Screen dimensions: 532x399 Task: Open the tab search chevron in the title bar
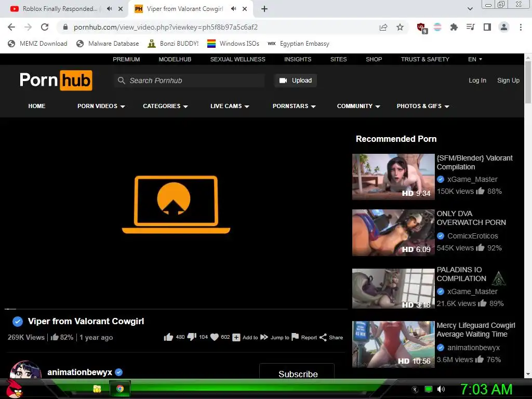click(x=470, y=9)
